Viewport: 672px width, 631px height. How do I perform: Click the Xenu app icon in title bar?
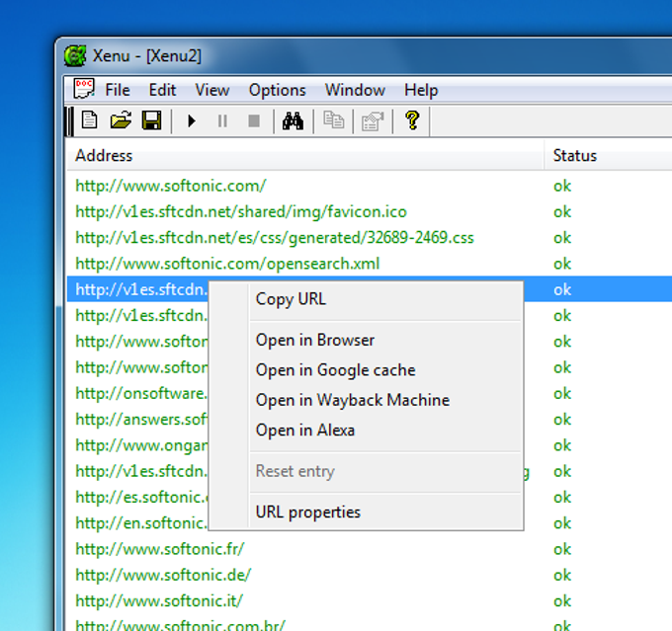click(x=75, y=56)
